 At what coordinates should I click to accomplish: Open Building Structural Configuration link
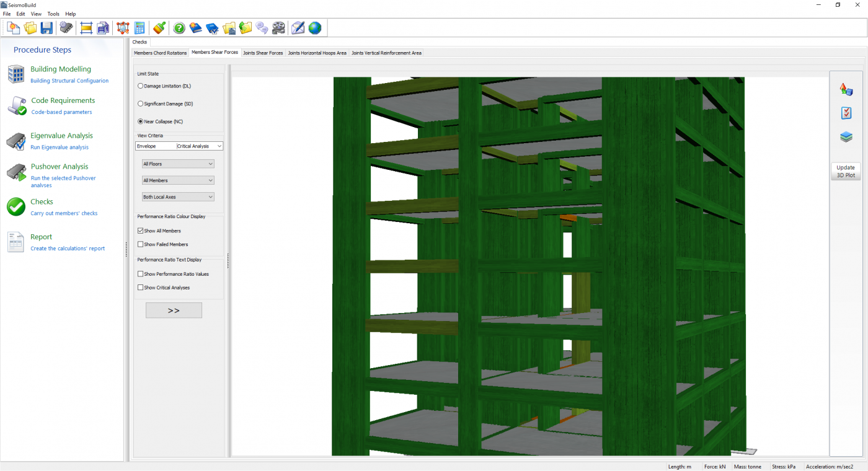coord(69,81)
